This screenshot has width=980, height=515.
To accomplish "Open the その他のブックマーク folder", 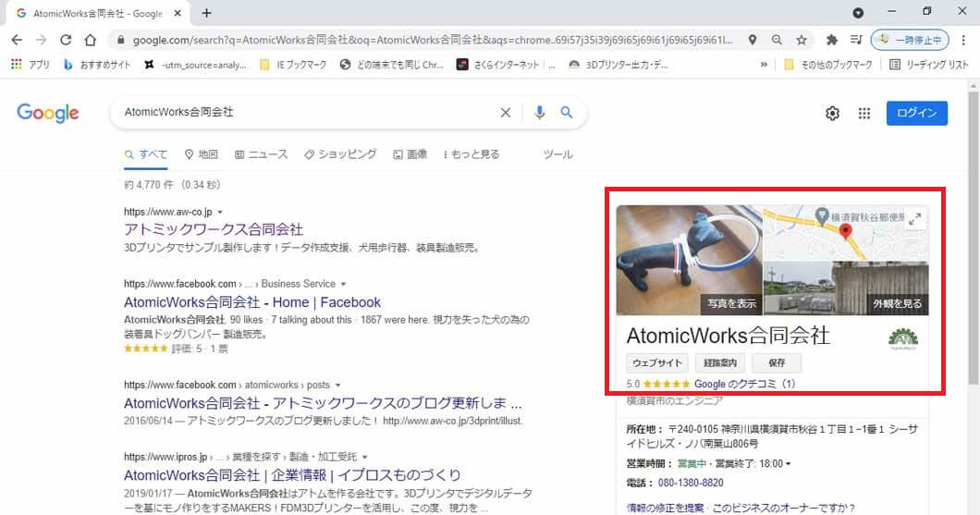I will click(x=827, y=65).
